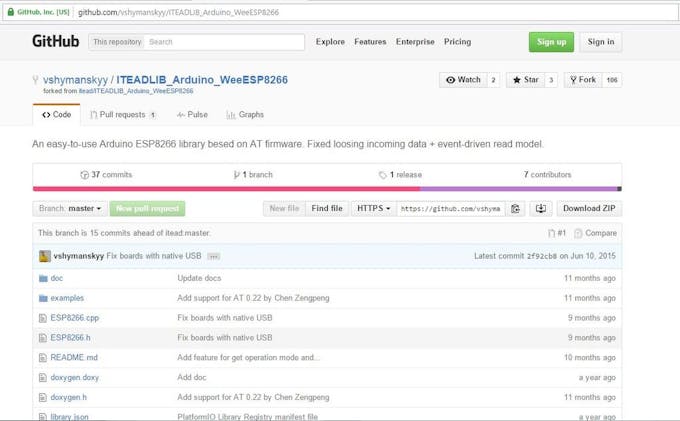Fork this repository
Screen dimensions: 680x421
[583, 80]
